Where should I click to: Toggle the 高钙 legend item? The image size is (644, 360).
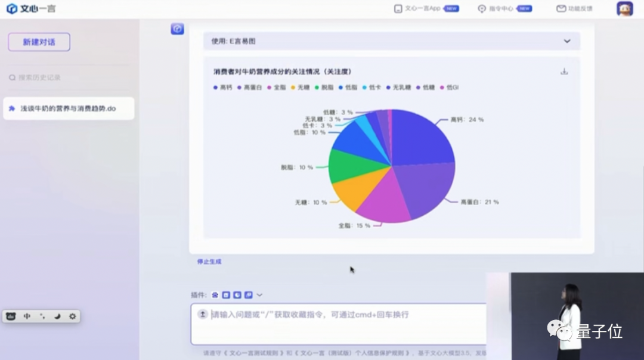point(223,88)
